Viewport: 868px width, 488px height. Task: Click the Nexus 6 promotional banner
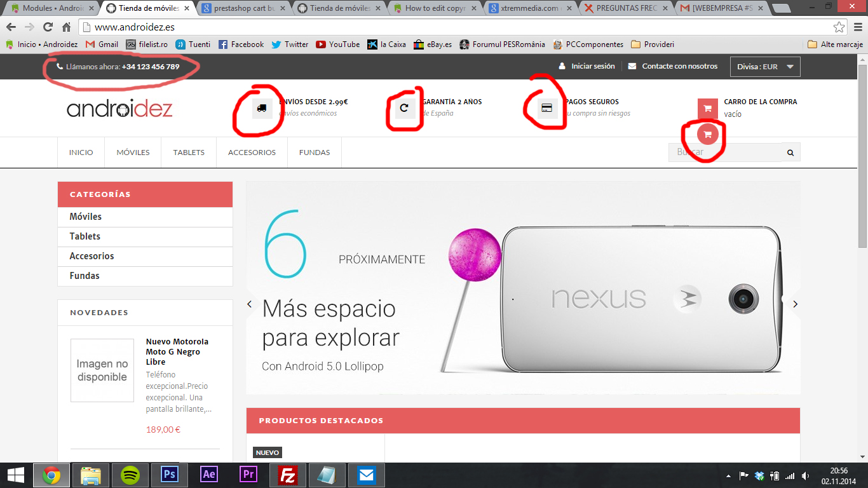(523, 288)
